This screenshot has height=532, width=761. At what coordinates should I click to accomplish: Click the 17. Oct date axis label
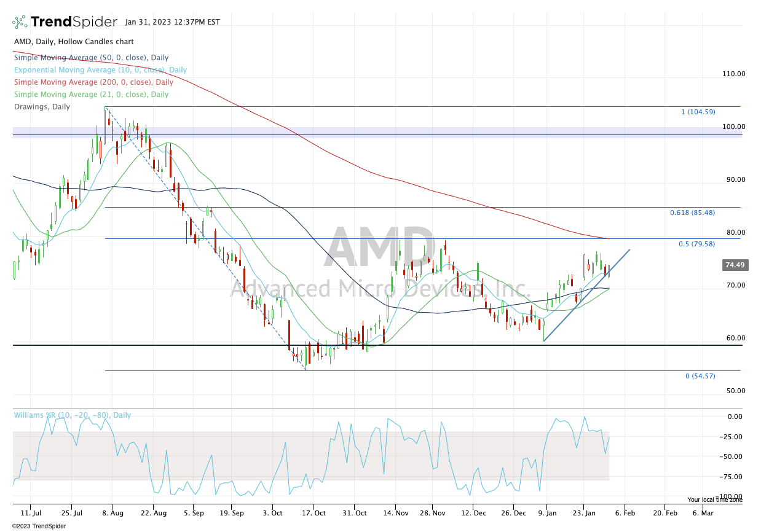coord(313,513)
